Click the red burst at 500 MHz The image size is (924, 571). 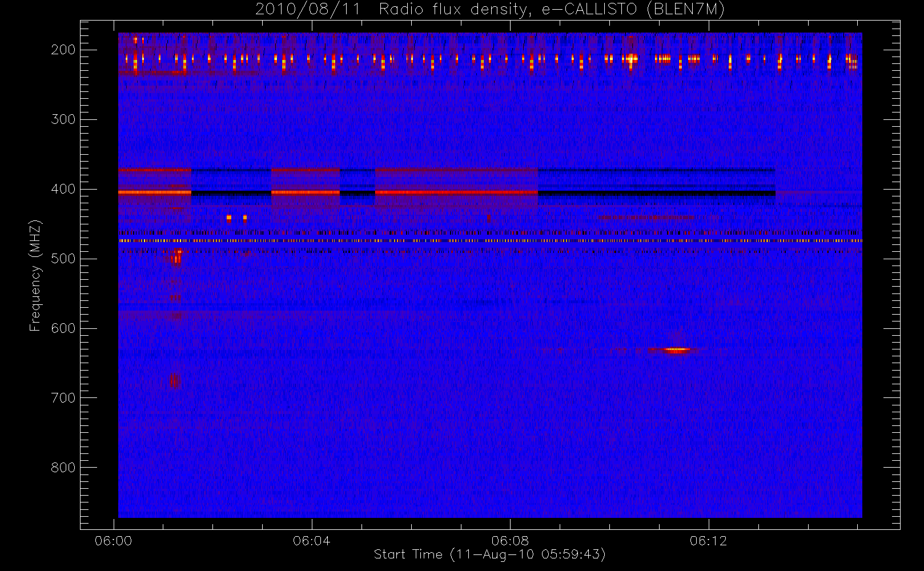[x=176, y=257]
